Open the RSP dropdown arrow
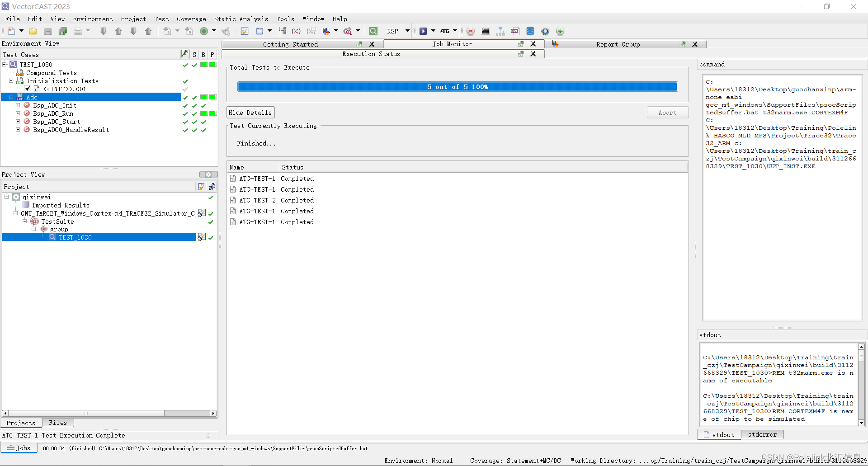868x466 pixels. pyautogui.click(x=407, y=31)
